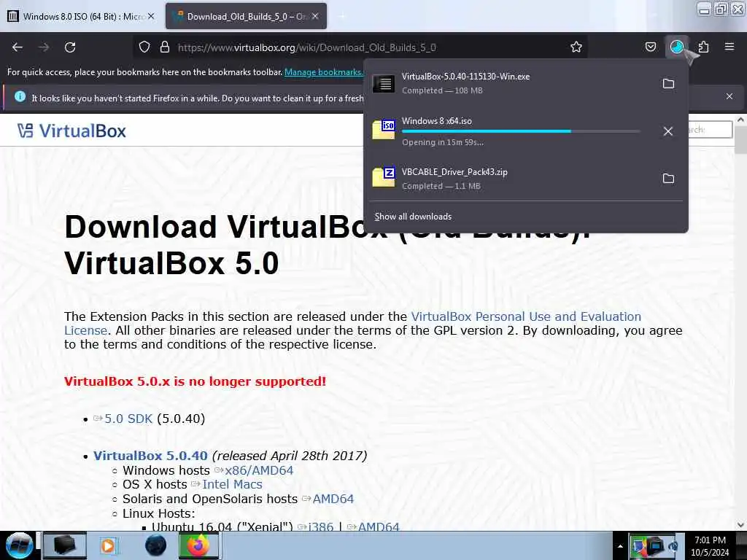
Task: Download the Windows hosts x86/AMD64 build
Action: click(x=259, y=470)
